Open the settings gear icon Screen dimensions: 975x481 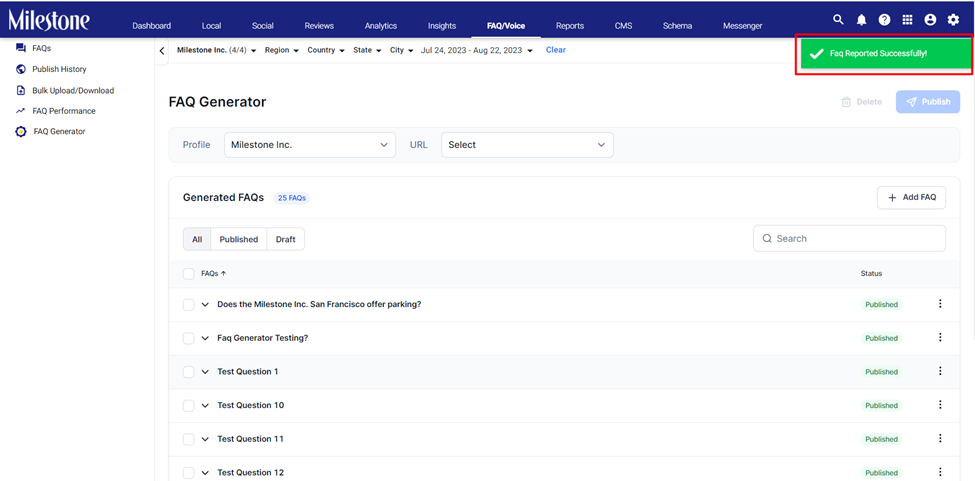953,20
